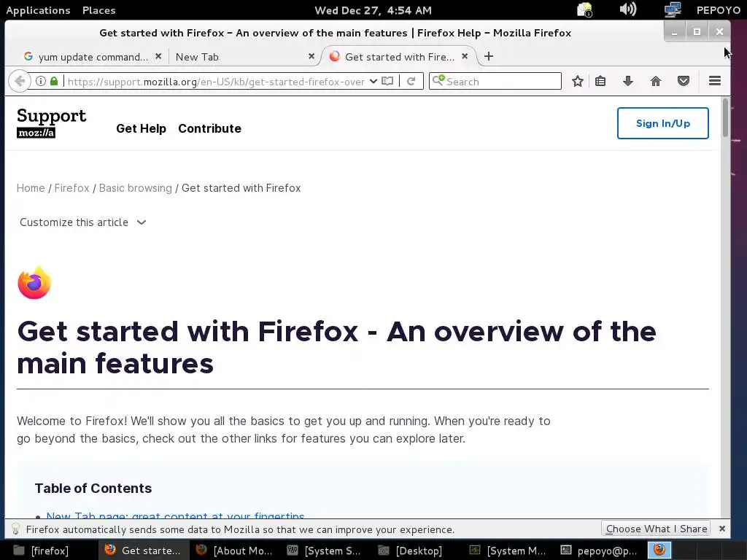Open the Places menu in the top panel
The width and height of the screenshot is (747, 560).
tap(98, 10)
